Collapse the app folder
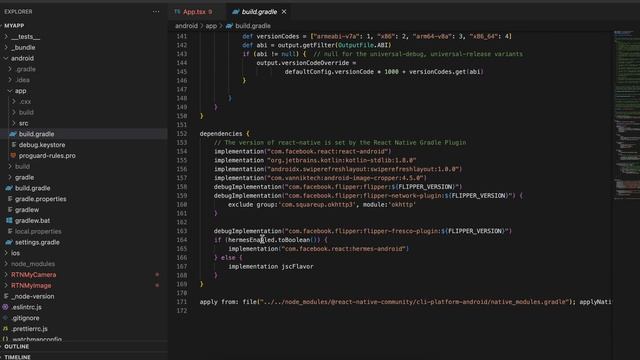The height and width of the screenshot is (360, 640). pyautogui.click(x=20, y=91)
